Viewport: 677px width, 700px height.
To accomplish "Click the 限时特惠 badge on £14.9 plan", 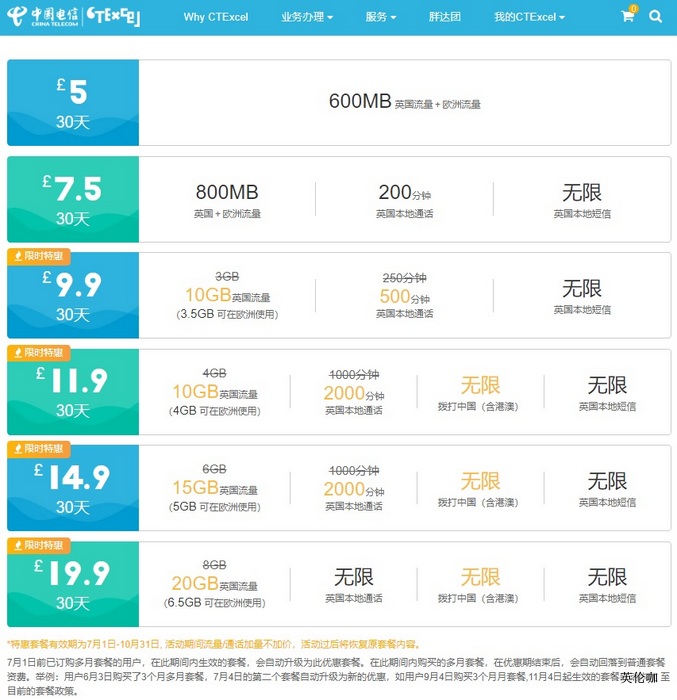I will tap(36, 449).
